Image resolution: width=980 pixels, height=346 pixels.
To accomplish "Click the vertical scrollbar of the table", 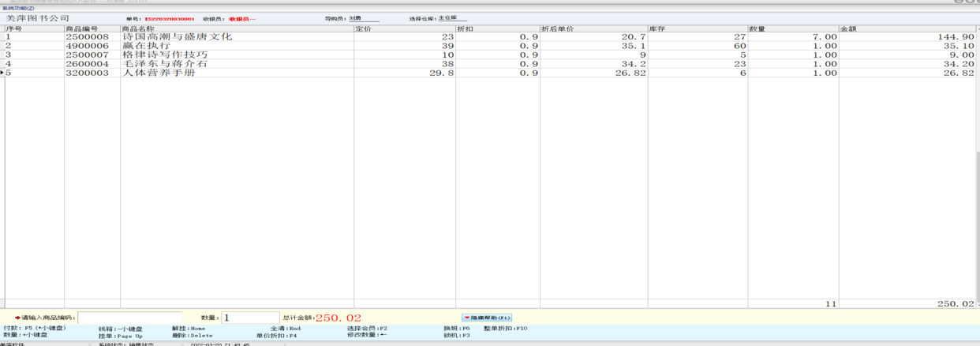I will tap(978, 166).
